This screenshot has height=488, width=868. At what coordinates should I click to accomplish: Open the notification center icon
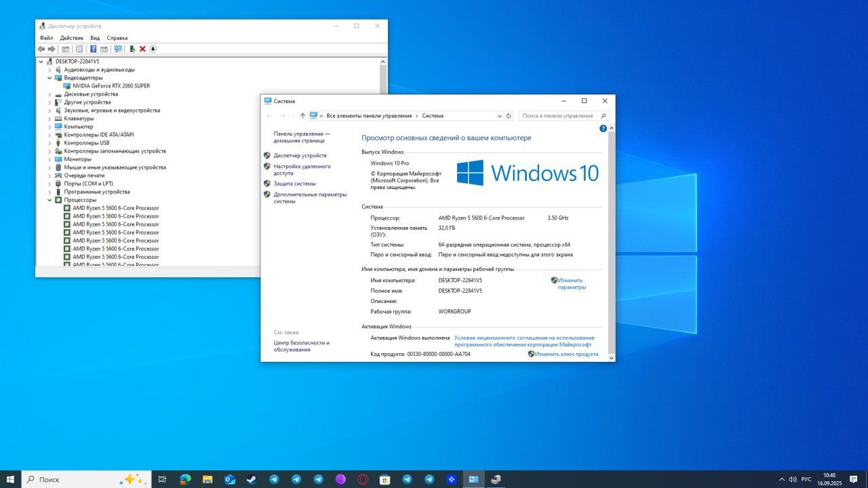point(854,479)
